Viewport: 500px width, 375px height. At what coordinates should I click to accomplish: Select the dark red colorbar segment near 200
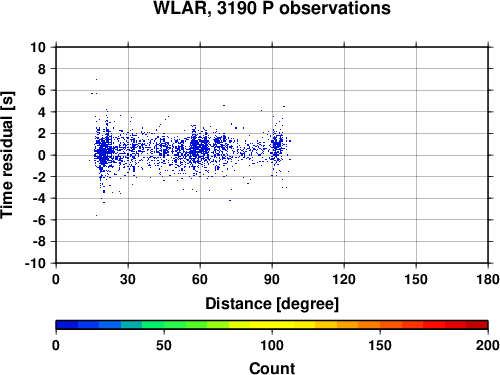tap(477, 325)
